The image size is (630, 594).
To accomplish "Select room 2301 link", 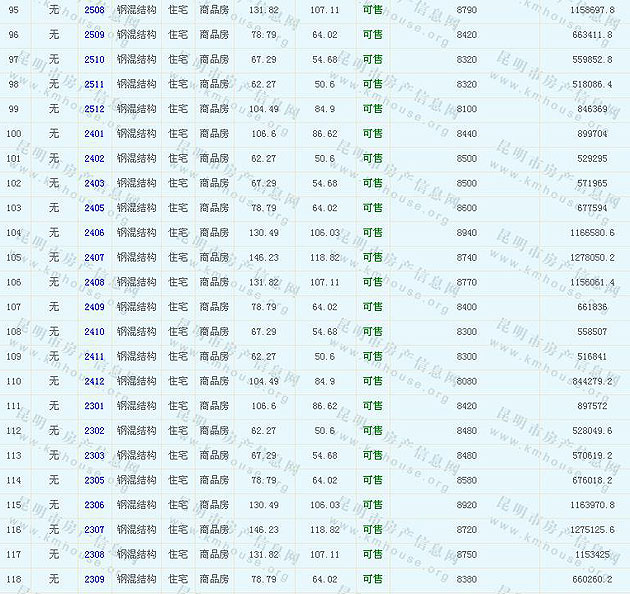I will coord(94,406).
